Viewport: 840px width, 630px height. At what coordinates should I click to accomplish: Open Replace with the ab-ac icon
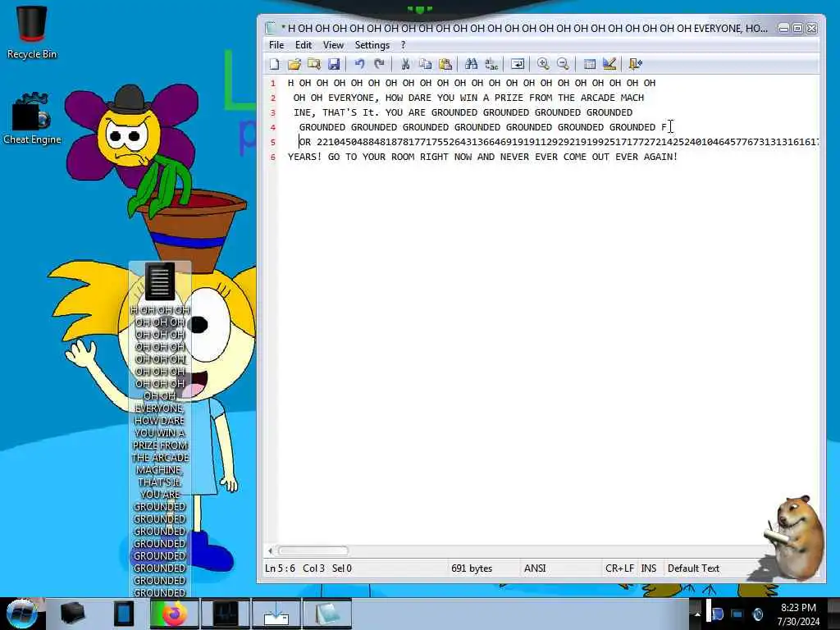[x=491, y=64]
